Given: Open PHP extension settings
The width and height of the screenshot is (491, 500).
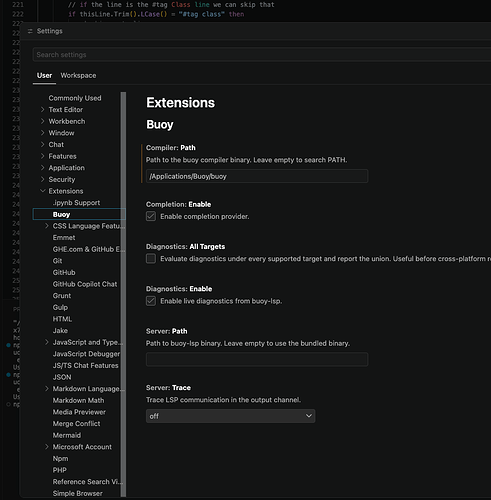Looking at the screenshot, I should (60, 470).
